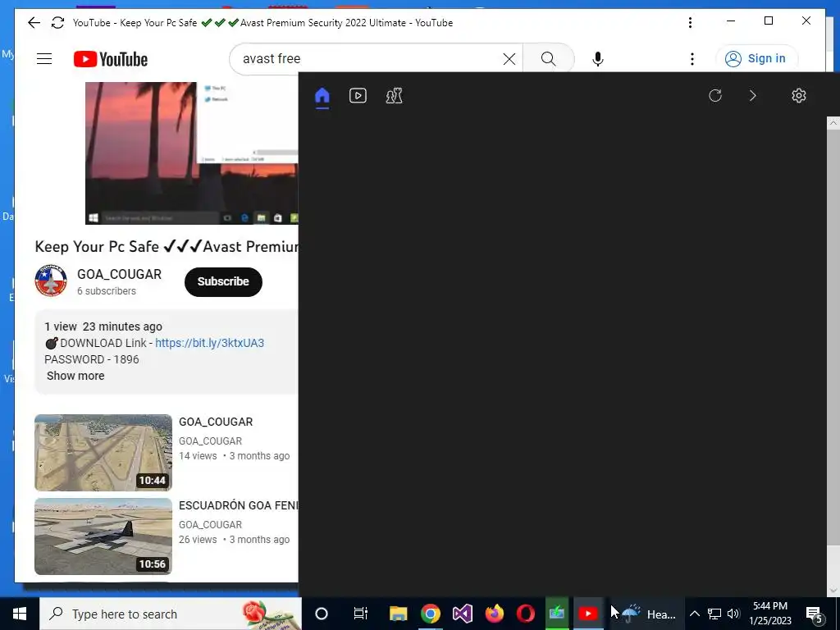Refresh the dark widget panel

click(x=715, y=96)
